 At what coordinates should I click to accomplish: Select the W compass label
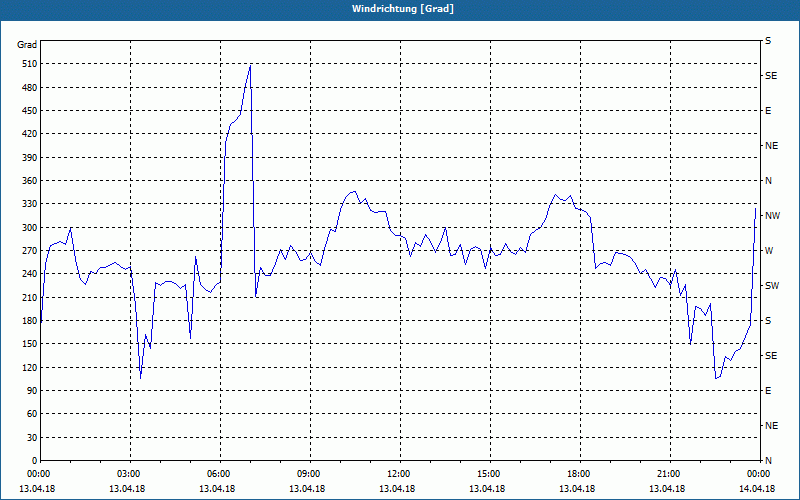(769, 251)
